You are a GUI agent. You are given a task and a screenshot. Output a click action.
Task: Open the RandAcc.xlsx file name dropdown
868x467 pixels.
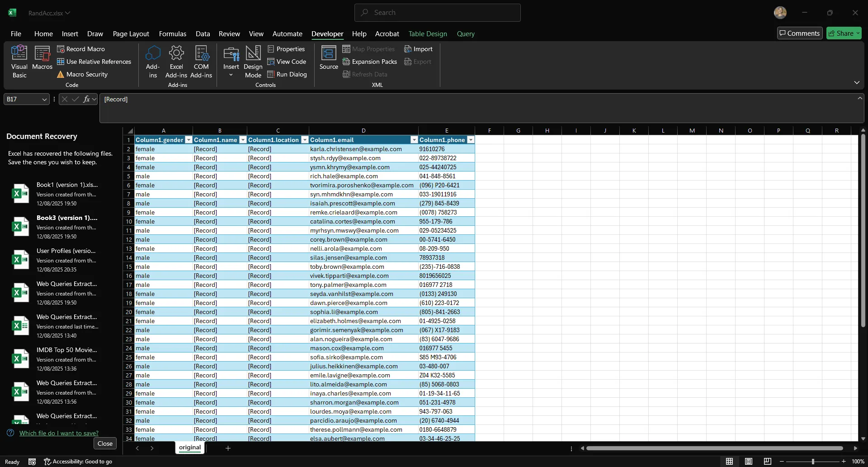pos(49,13)
